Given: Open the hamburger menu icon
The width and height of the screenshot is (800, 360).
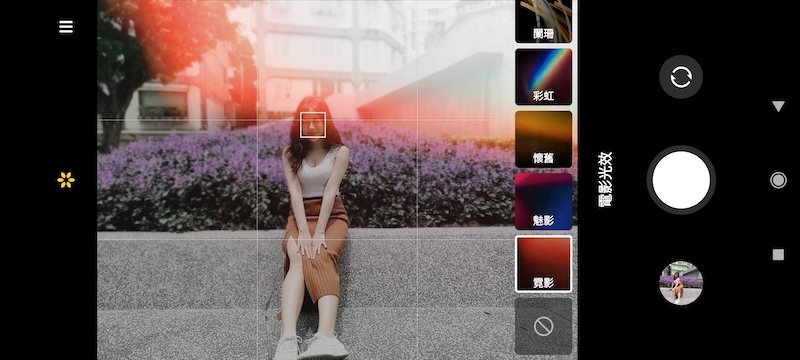Looking at the screenshot, I should pyautogui.click(x=66, y=27).
